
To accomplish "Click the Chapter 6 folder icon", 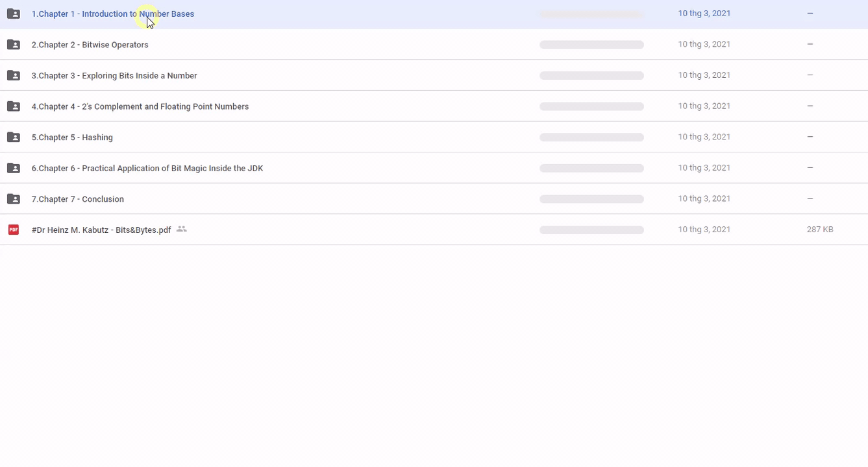I will [13, 168].
